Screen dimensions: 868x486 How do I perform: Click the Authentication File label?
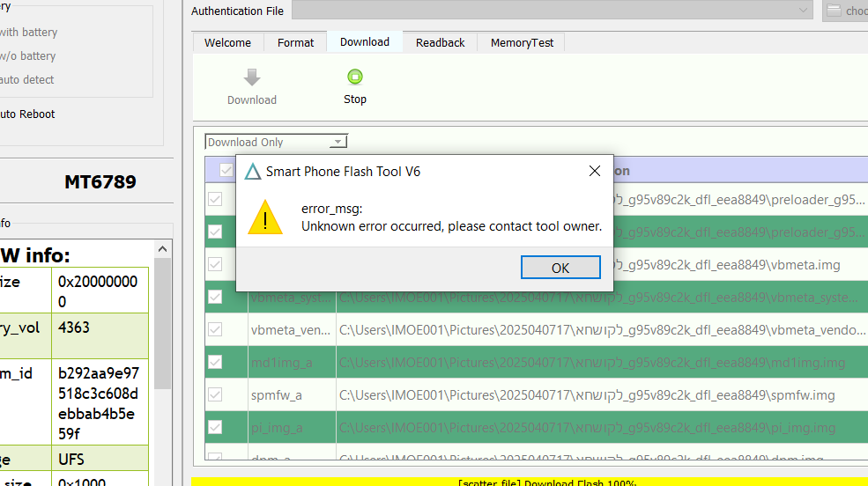237,11
